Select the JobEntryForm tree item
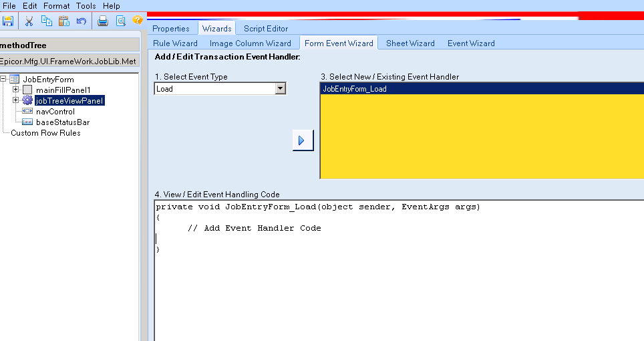 click(49, 80)
